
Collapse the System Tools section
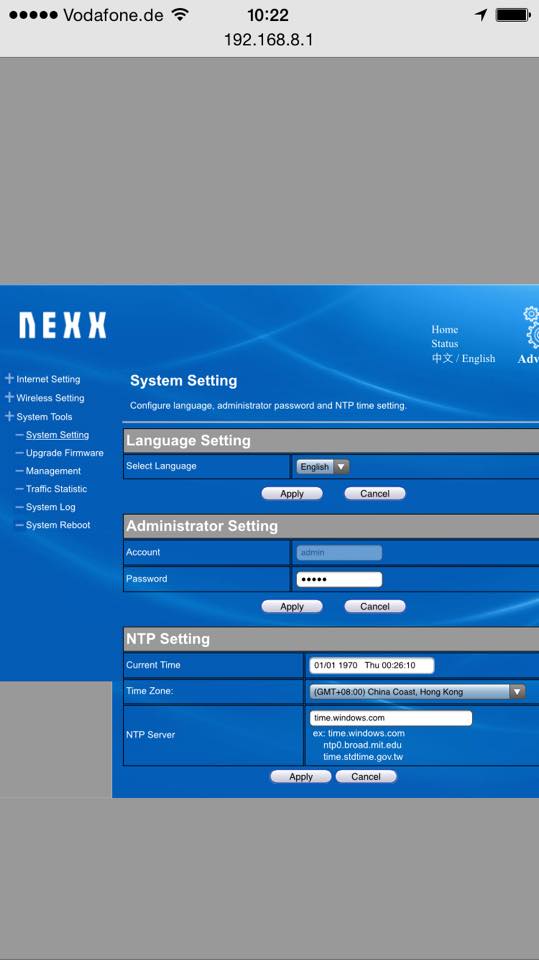[x=44, y=417]
